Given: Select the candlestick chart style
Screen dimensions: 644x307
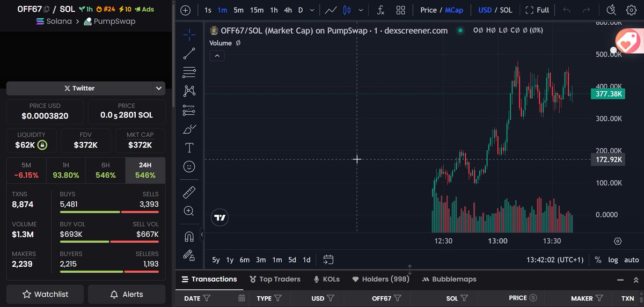Looking at the screenshot, I should pyautogui.click(x=347, y=10).
